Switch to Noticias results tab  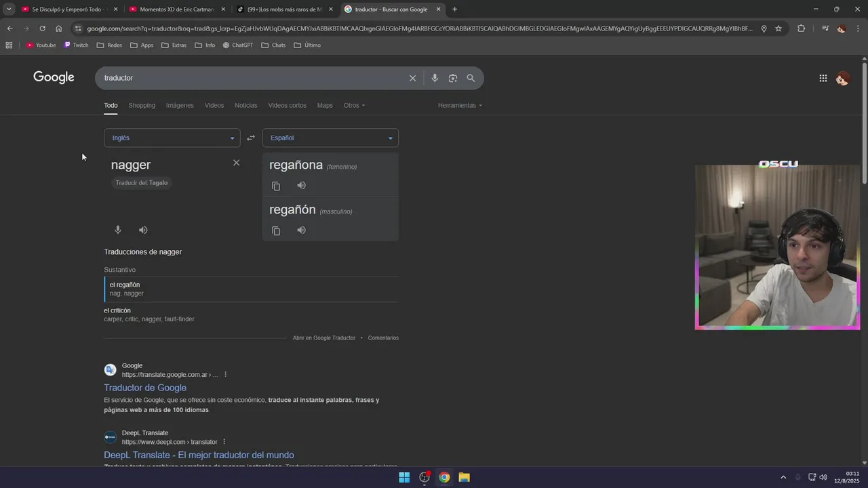click(246, 105)
